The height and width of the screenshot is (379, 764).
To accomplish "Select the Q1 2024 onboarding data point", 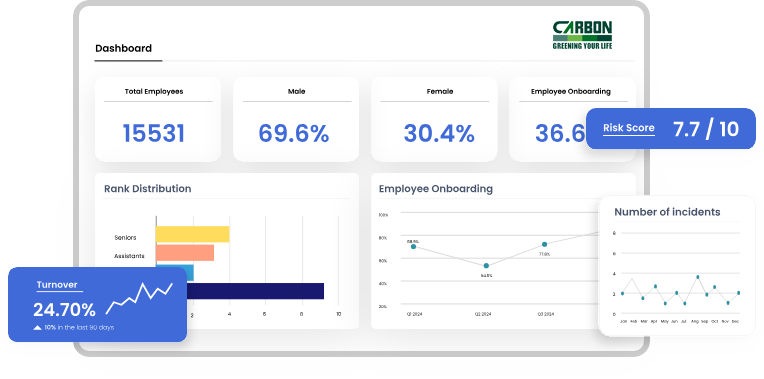I will (413, 246).
